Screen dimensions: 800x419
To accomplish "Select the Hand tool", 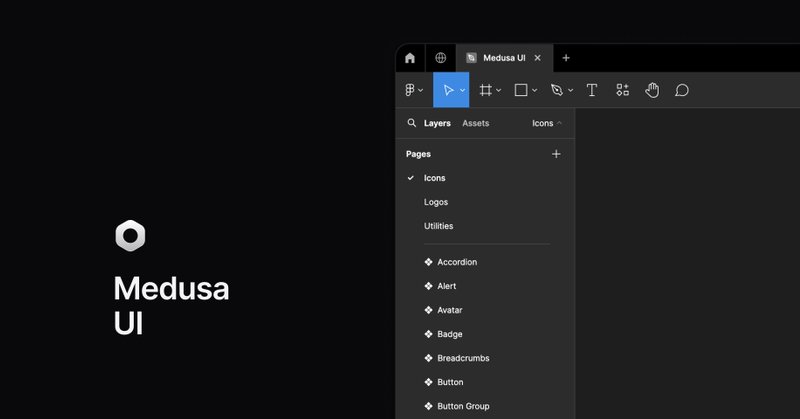I will pos(652,90).
